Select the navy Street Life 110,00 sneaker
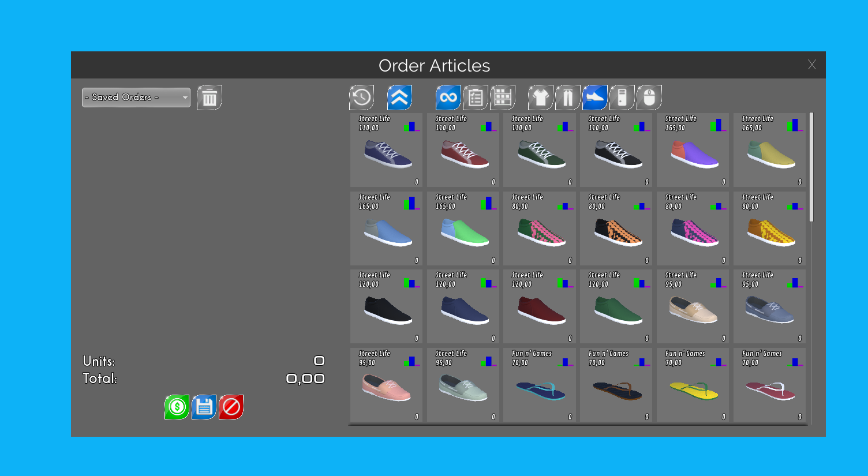Image resolution: width=868 pixels, height=476 pixels. coord(386,150)
